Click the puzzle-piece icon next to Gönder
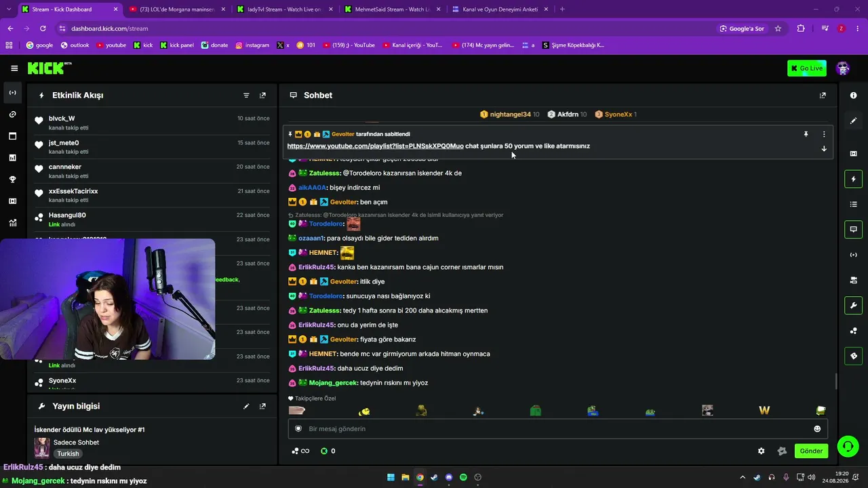This screenshot has width=868, height=488. [x=782, y=451]
